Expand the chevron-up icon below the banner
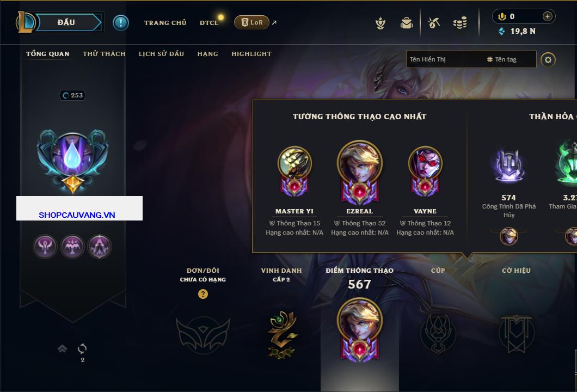The height and width of the screenshot is (392, 577). [62, 348]
